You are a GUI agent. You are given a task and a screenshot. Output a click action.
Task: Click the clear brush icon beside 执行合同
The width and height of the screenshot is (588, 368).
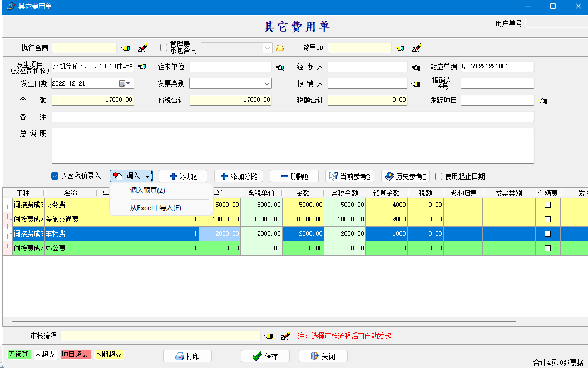tap(142, 48)
